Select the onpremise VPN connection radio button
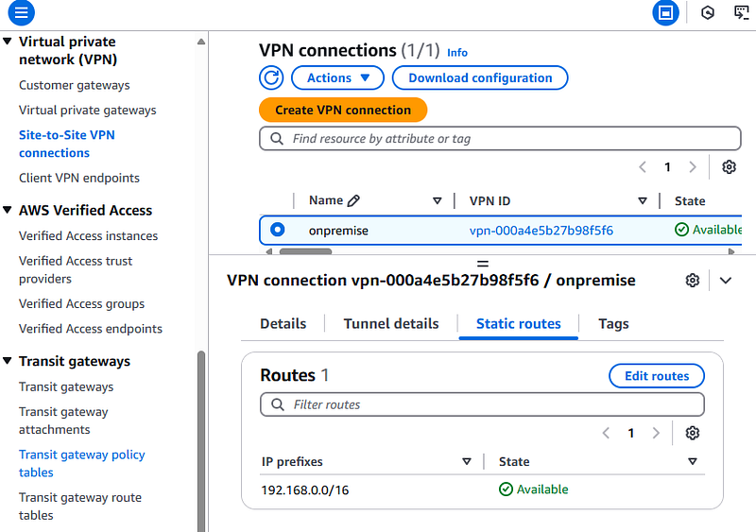The height and width of the screenshot is (532, 756). tap(277, 230)
